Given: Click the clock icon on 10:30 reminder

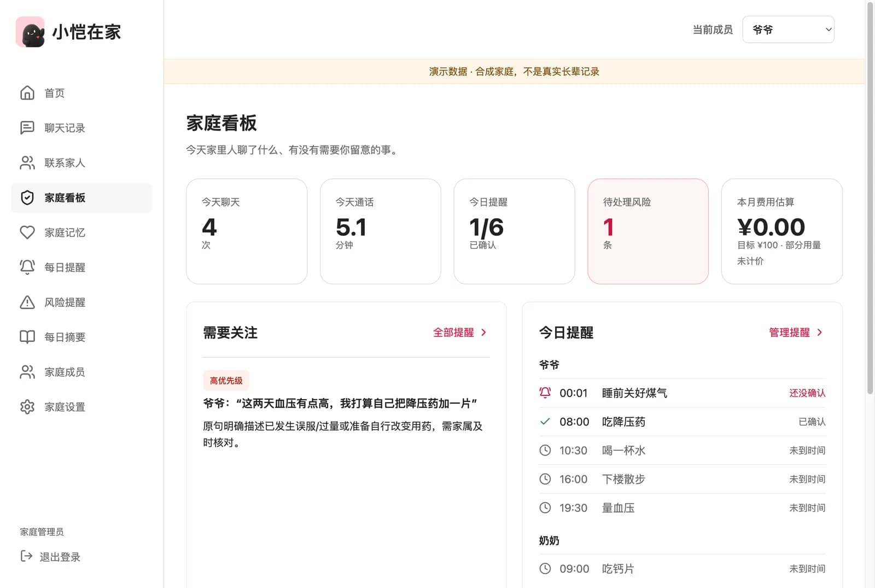Looking at the screenshot, I should [545, 450].
